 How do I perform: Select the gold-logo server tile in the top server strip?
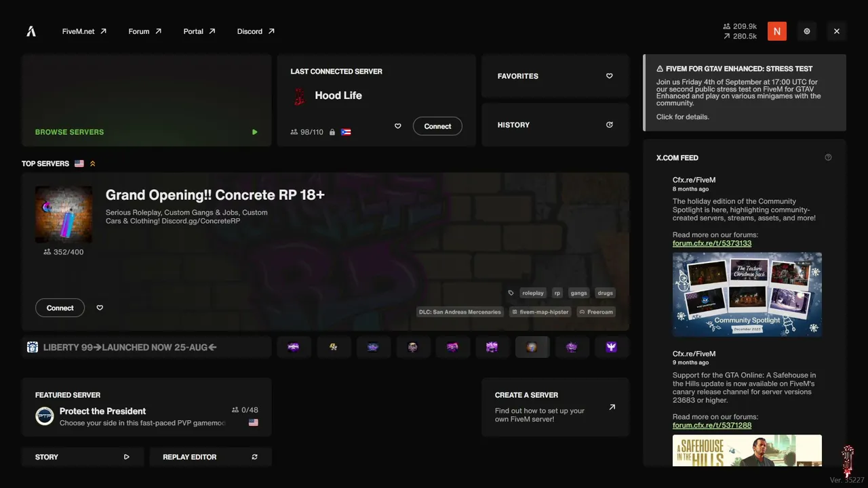333,347
